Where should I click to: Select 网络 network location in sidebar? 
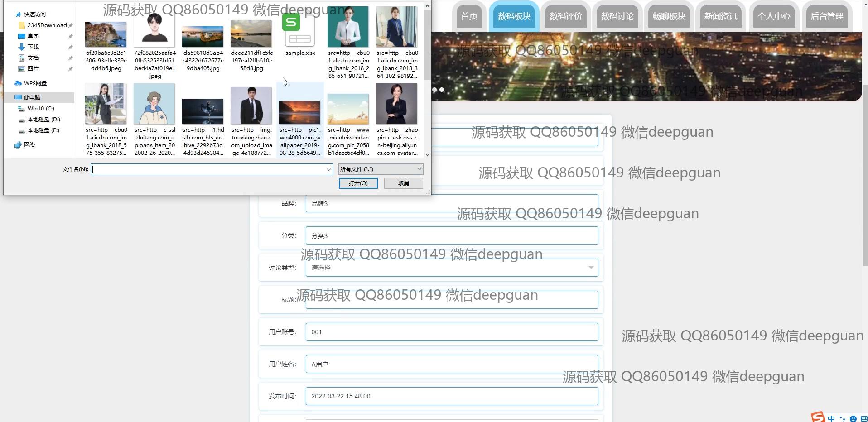pyautogui.click(x=29, y=145)
